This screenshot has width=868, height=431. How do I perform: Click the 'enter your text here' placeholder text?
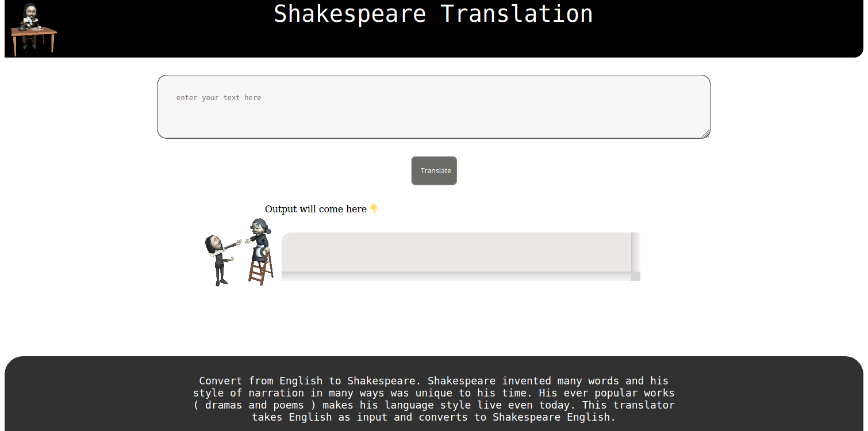point(218,98)
